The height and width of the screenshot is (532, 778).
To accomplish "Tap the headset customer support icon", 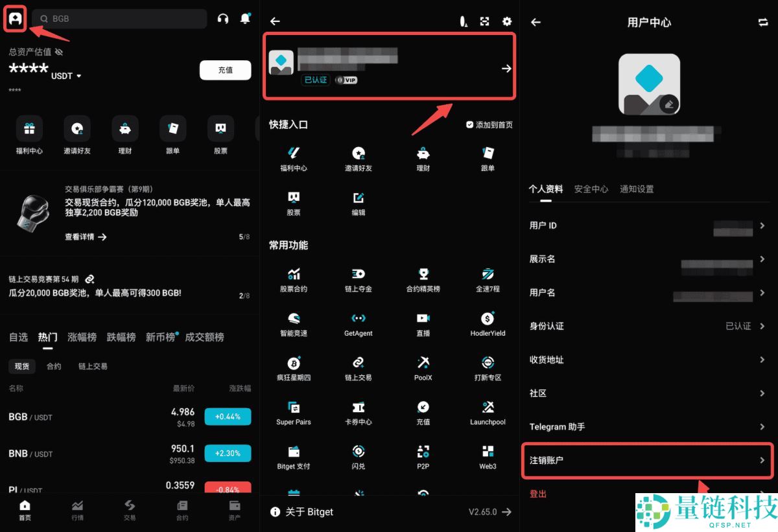I will 222,19.
